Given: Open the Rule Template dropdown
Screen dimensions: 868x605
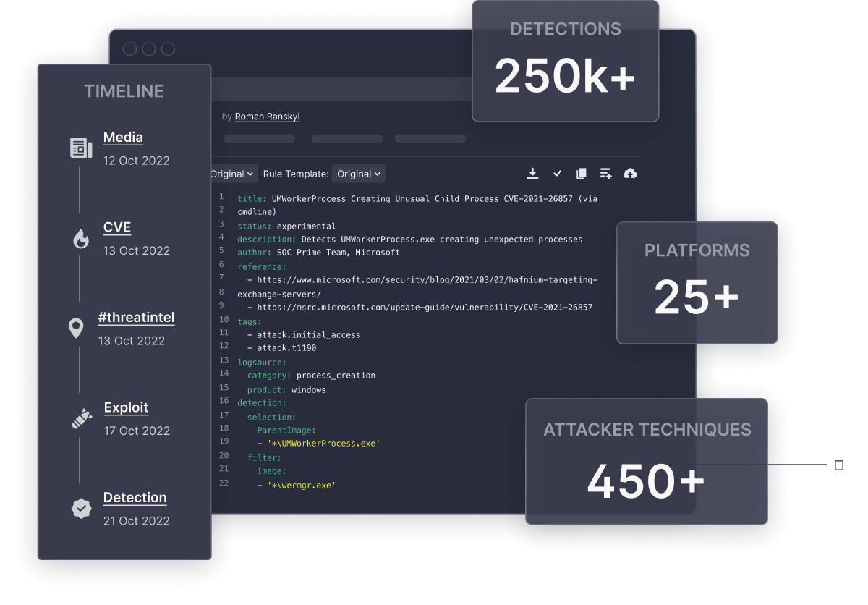Looking at the screenshot, I should tap(359, 174).
